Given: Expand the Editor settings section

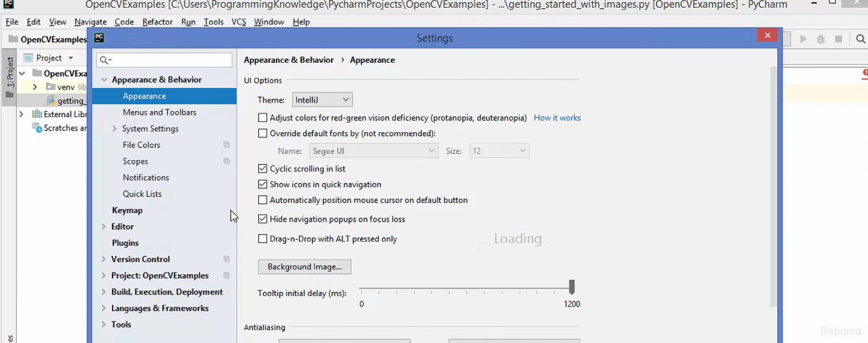Looking at the screenshot, I should click(103, 226).
